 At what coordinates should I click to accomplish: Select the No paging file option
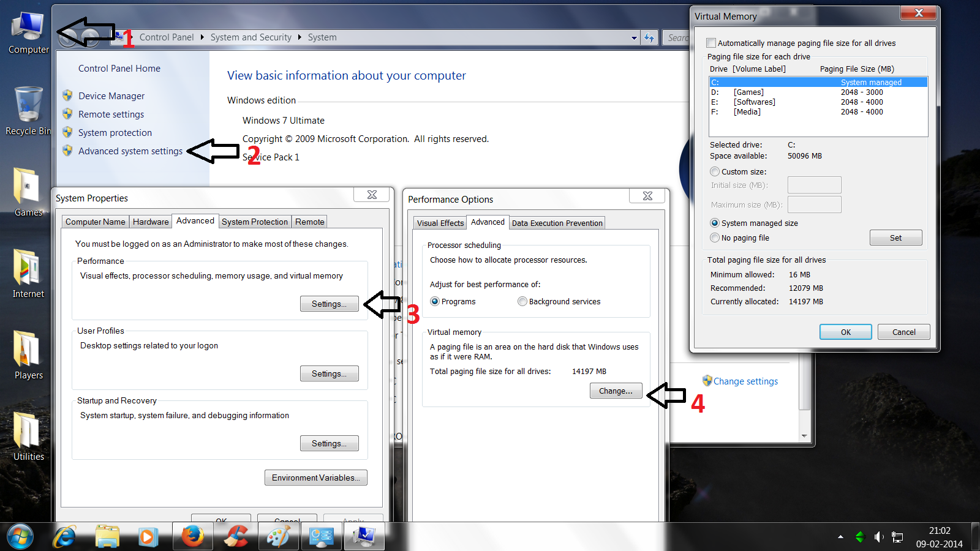tap(715, 238)
